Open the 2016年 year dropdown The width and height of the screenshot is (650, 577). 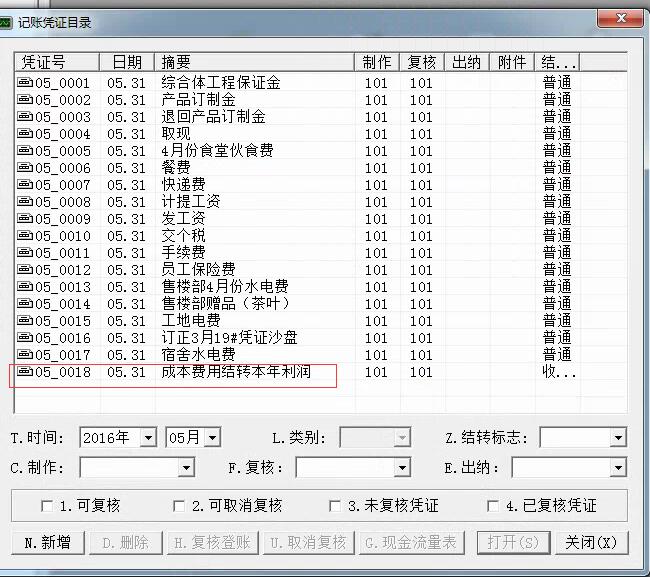(x=149, y=438)
